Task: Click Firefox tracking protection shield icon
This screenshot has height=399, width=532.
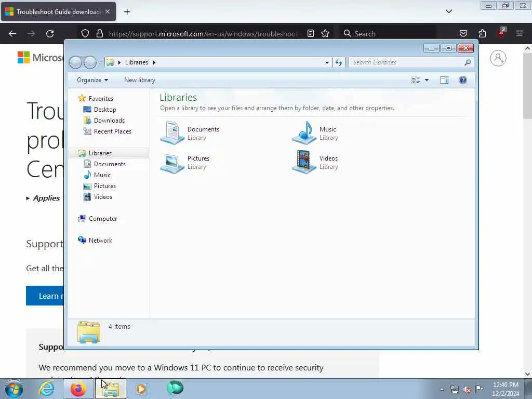Action: pyautogui.click(x=85, y=34)
